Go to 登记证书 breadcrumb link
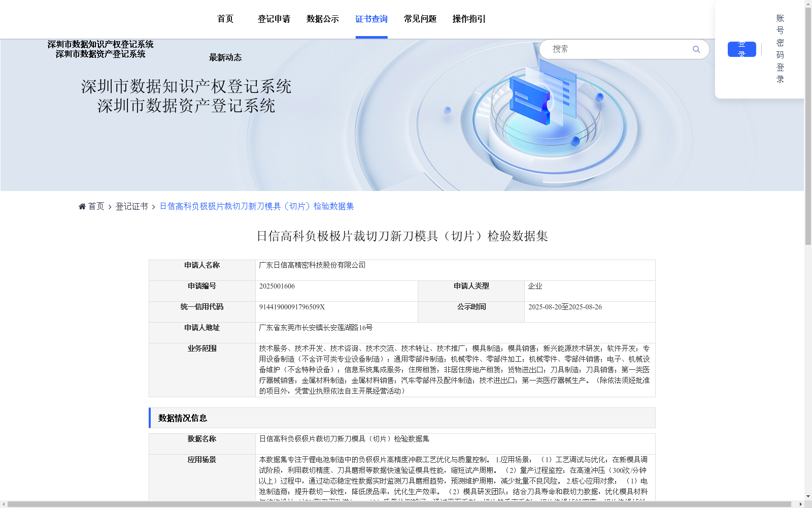 131,206
